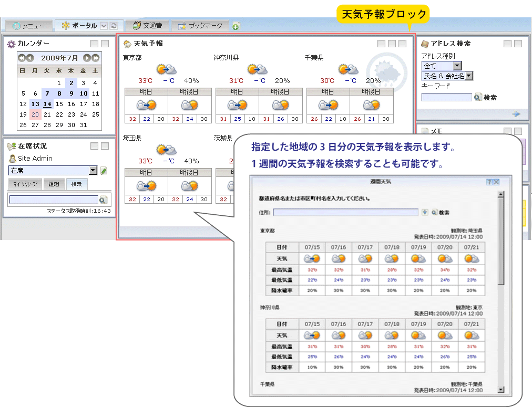Click the first 天気予報 block window button
The height and width of the screenshot is (407, 532).
[x=381, y=44]
